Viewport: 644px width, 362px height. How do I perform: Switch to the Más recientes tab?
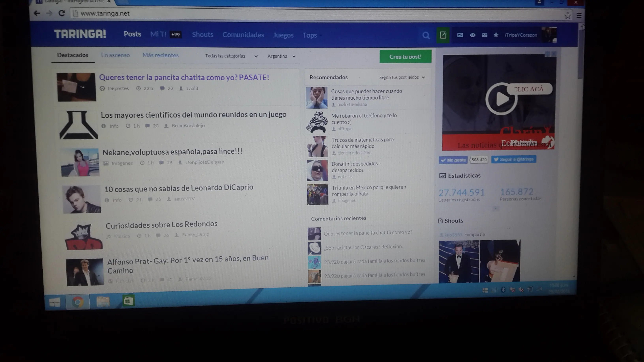pos(160,55)
